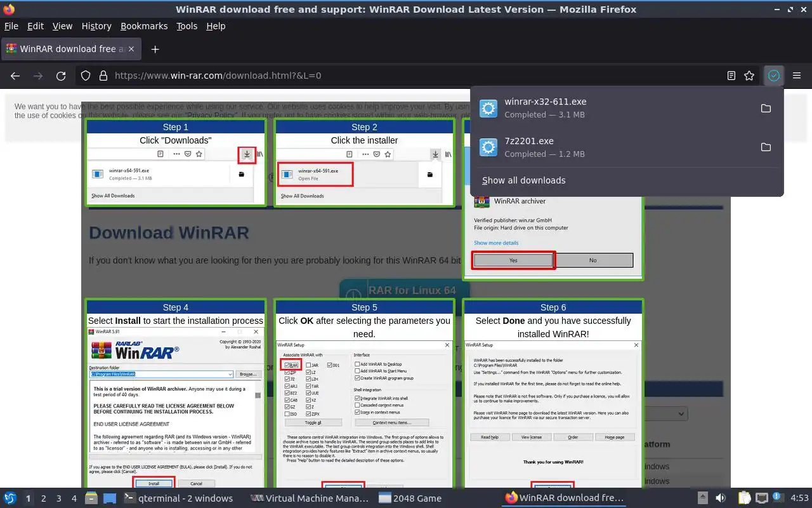Click Firefox logo in title bar
This screenshot has height=508, width=812.
(x=9, y=10)
